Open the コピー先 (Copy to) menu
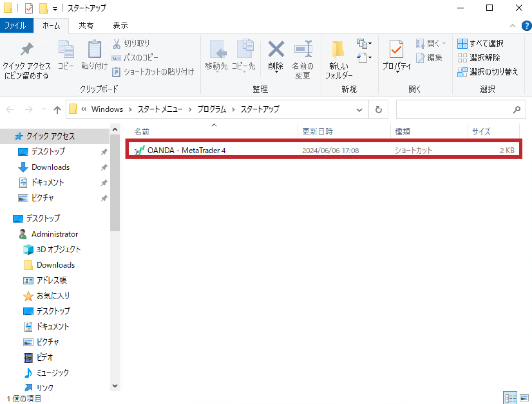 (244, 56)
